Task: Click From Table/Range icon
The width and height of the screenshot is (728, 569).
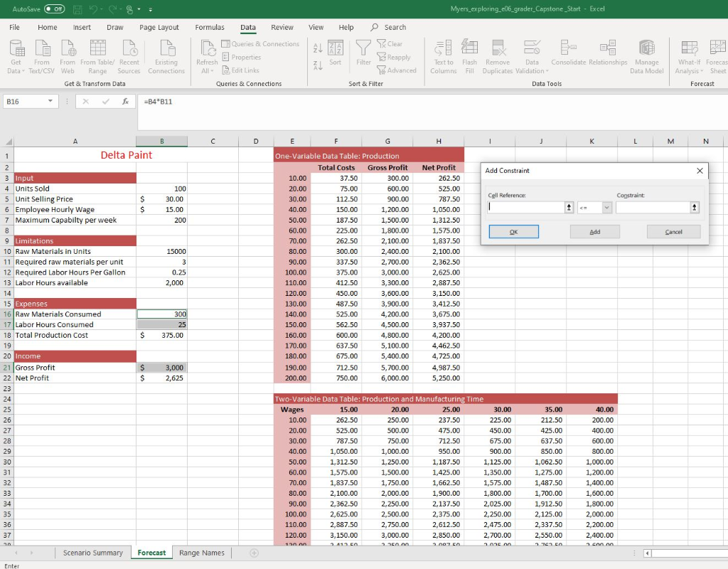Action: point(97,57)
